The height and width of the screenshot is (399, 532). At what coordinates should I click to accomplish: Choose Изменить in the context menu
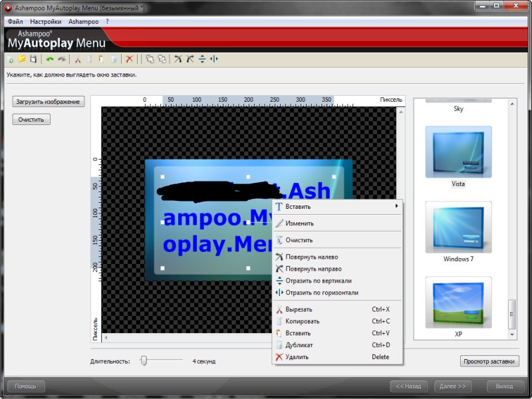click(x=337, y=223)
